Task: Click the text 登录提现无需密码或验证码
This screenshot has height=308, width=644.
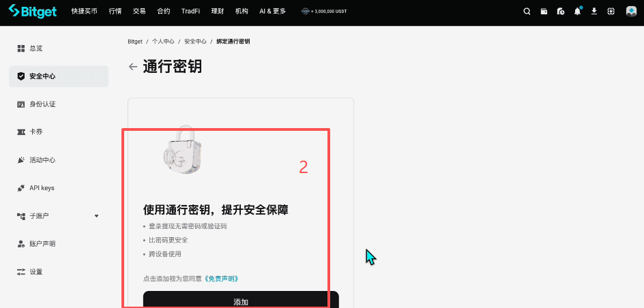Action: (x=188, y=226)
